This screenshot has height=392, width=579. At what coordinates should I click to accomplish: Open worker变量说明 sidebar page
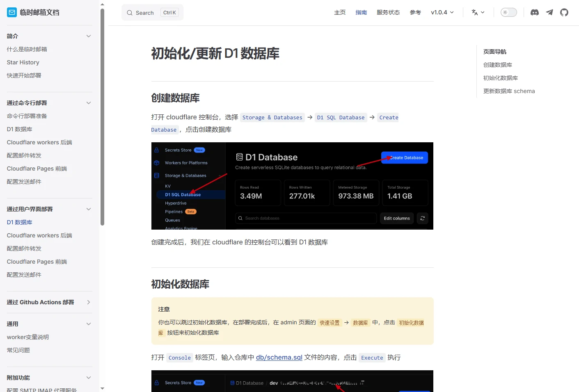click(x=28, y=337)
